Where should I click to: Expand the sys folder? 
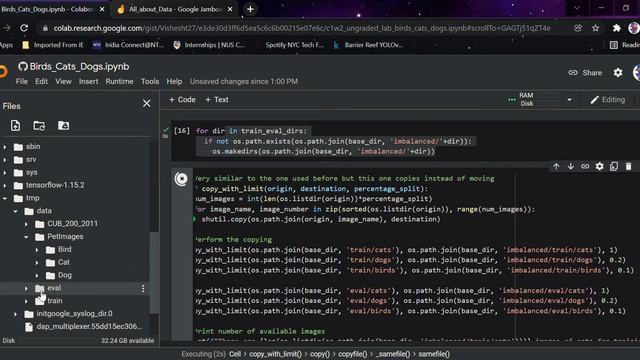tap(5, 173)
